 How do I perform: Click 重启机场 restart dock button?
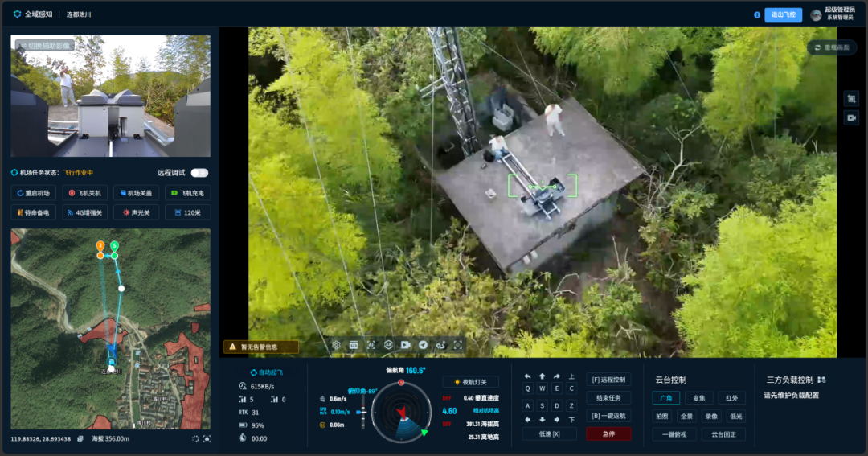pyautogui.click(x=33, y=193)
